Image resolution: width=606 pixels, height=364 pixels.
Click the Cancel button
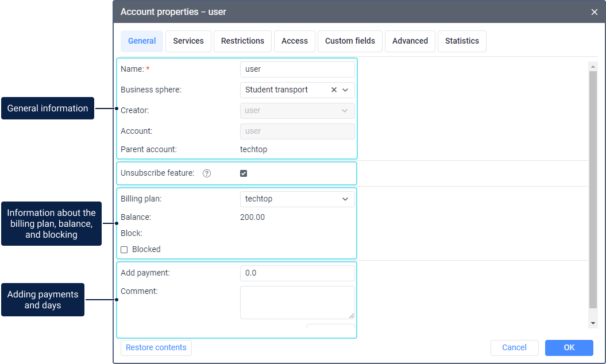tap(514, 347)
